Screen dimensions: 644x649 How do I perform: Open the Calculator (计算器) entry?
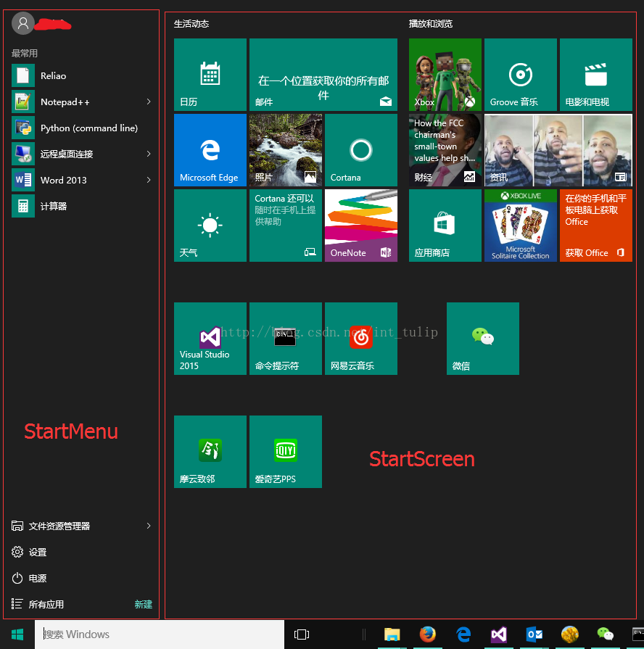[81, 206]
